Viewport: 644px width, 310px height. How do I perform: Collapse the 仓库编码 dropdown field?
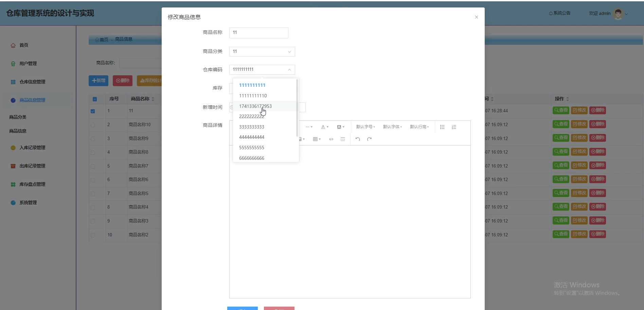click(262, 70)
